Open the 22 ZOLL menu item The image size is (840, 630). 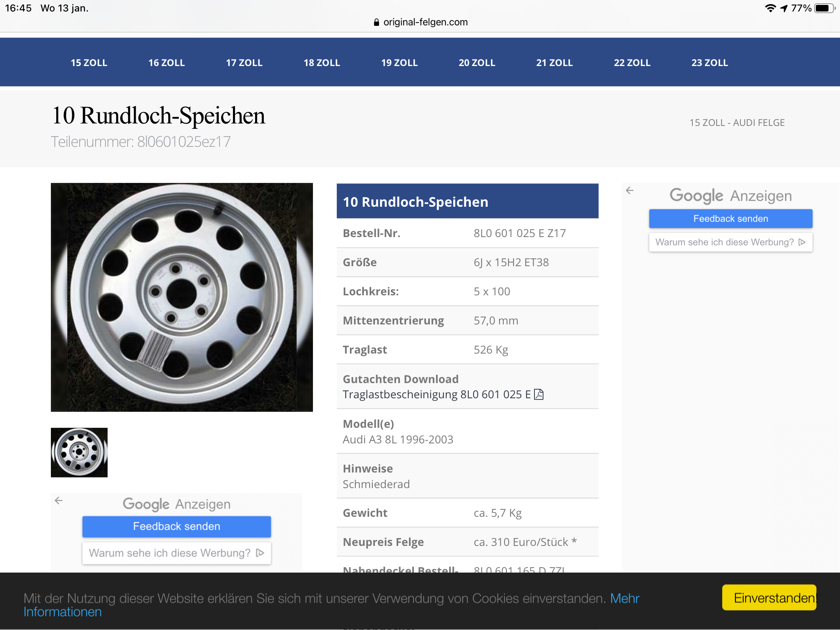pyautogui.click(x=632, y=63)
